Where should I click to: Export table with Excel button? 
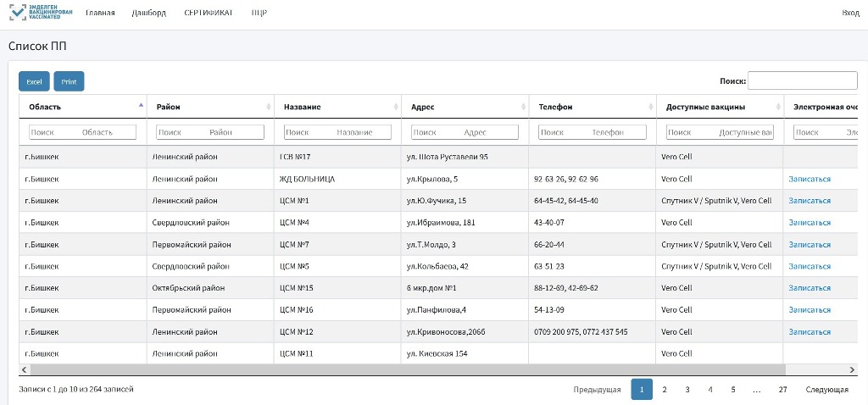coord(34,81)
